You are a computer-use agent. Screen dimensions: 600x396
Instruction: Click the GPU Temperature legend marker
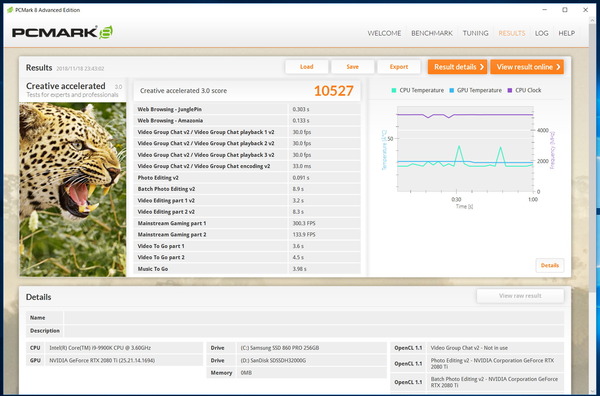point(452,90)
